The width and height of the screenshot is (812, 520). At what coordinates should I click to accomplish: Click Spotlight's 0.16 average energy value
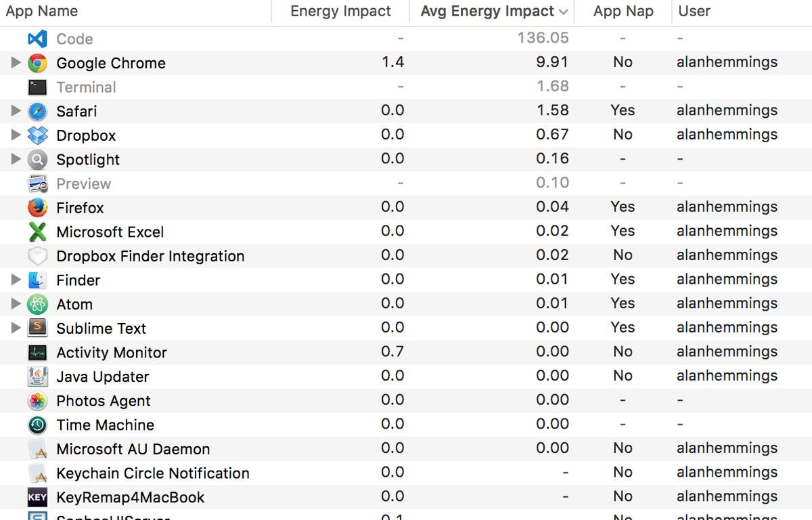(x=552, y=158)
